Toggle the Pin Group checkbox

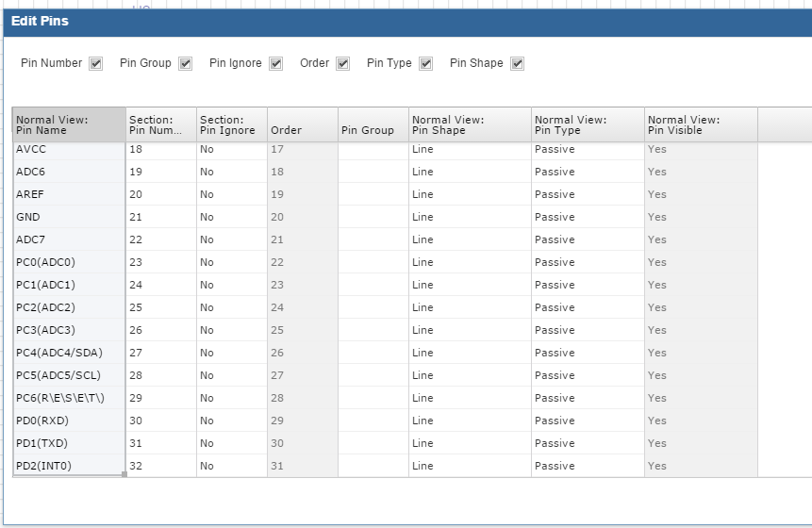click(186, 64)
